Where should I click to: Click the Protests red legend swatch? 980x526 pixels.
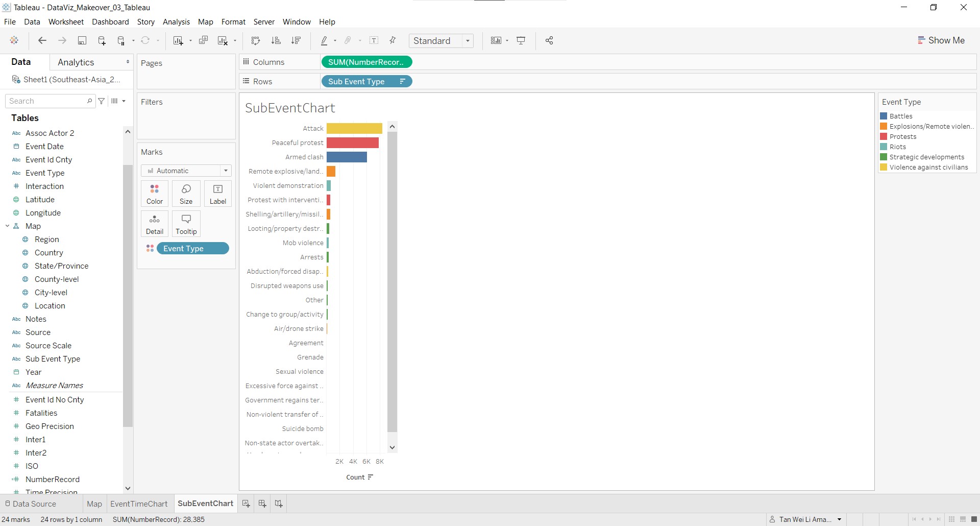click(x=884, y=137)
